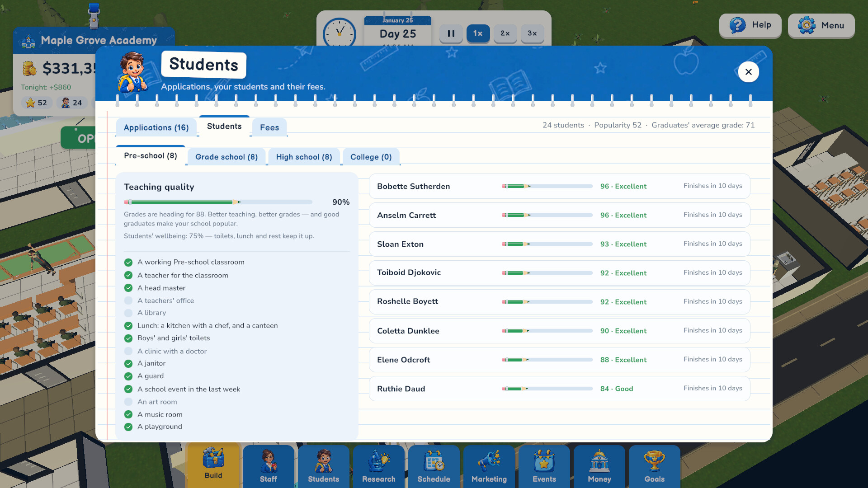Open the Grade school (8) tab
The height and width of the screenshot is (488, 868).
tap(226, 157)
